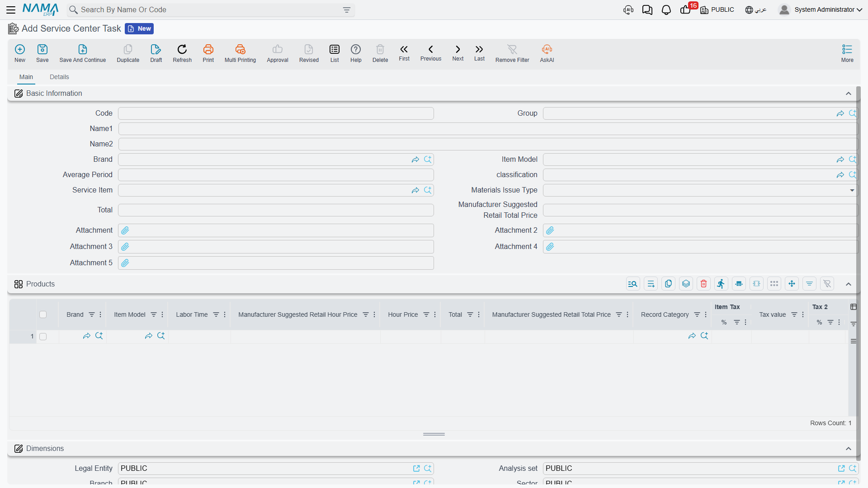This screenshot has height=488, width=868.
Task: Click the Duplicate toolbar icon
Action: coord(128,53)
